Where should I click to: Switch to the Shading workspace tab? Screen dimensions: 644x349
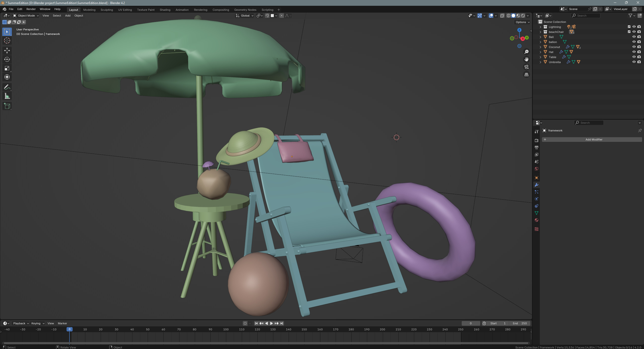point(165,10)
